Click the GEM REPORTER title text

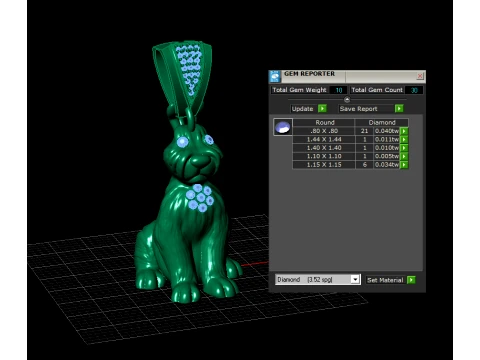pyautogui.click(x=309, y=74)
